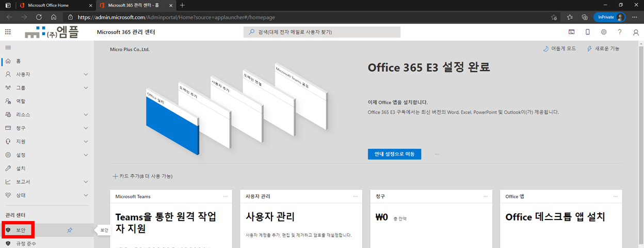Click the 지원 headset icon
Viewport: 644px width, 248px height.
pos(8,142)
